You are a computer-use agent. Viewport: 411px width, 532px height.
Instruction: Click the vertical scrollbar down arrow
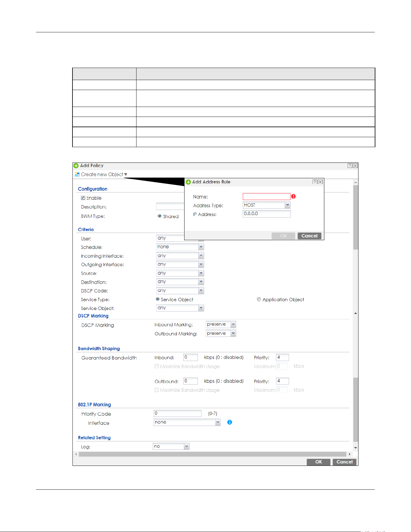356,448
